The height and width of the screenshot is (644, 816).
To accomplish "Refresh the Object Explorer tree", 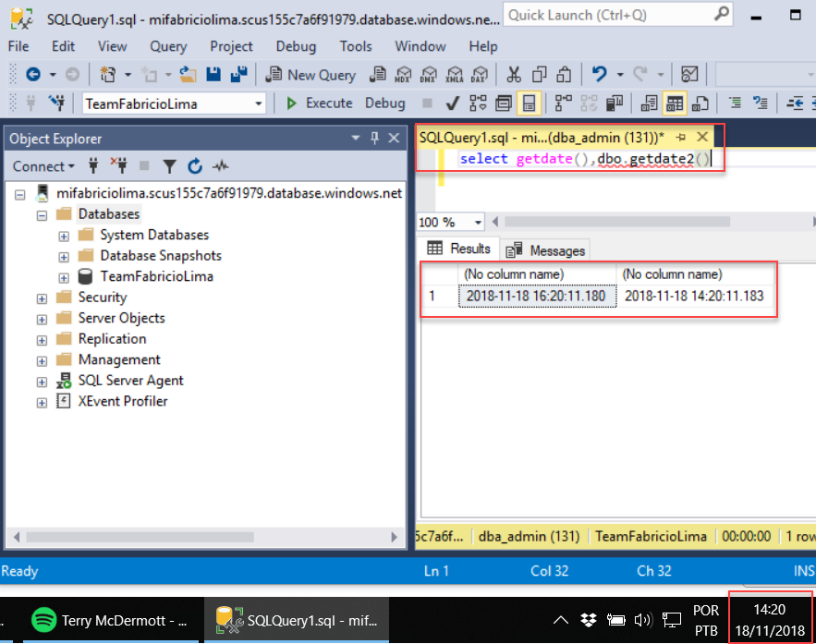I will click(194, 166).
